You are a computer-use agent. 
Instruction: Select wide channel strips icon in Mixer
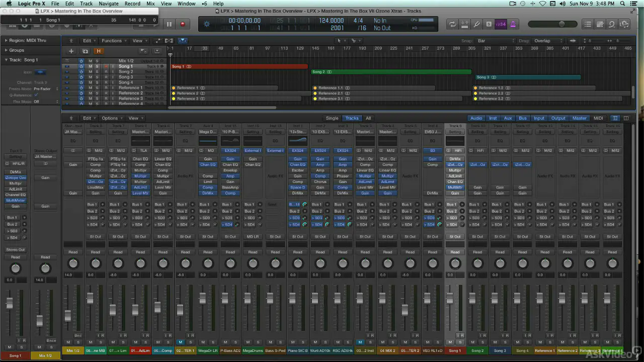click(626, 118)
